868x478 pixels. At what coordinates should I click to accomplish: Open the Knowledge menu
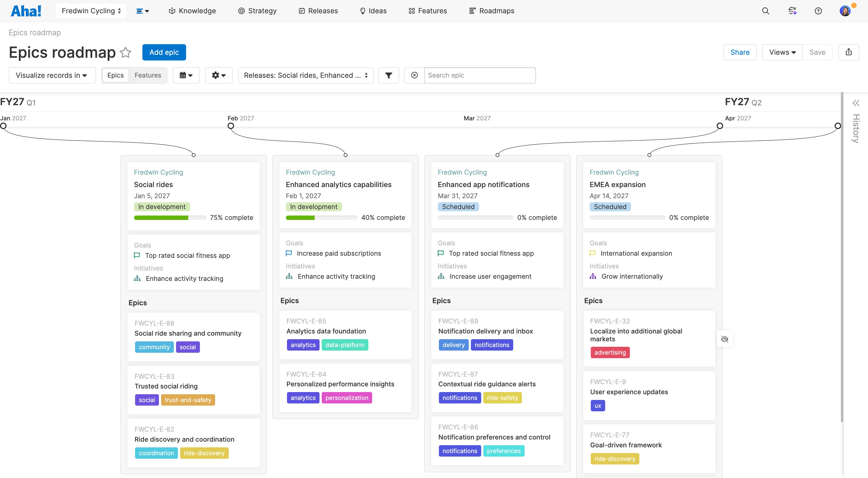192,11
